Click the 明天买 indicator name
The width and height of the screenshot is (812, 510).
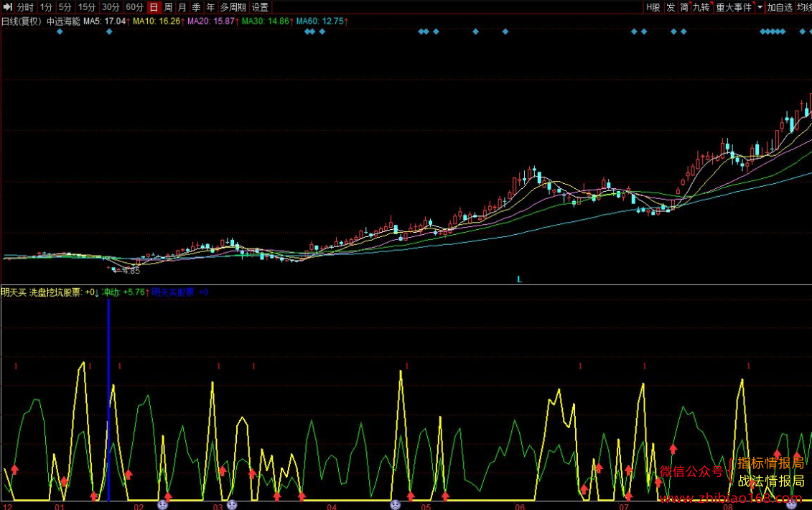[14, 292]
